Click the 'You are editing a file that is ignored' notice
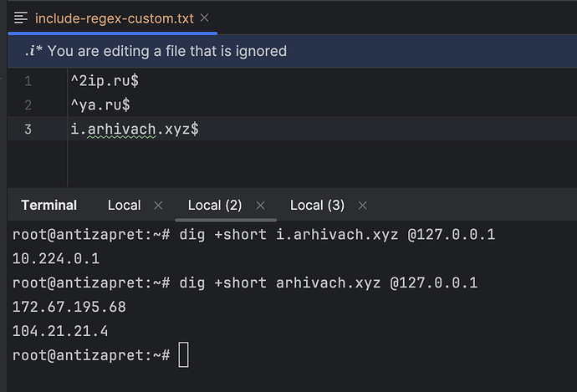The image size is (577, 392). [167, 51]
